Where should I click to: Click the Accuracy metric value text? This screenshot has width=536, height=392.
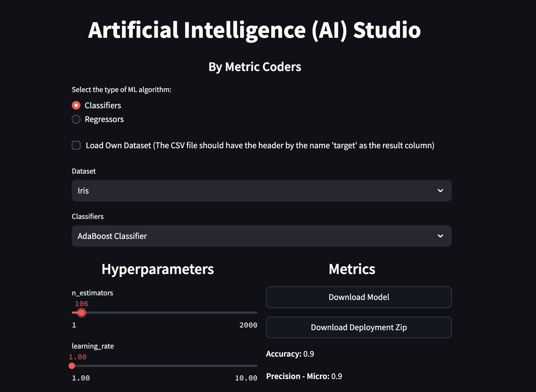[308, 354]
